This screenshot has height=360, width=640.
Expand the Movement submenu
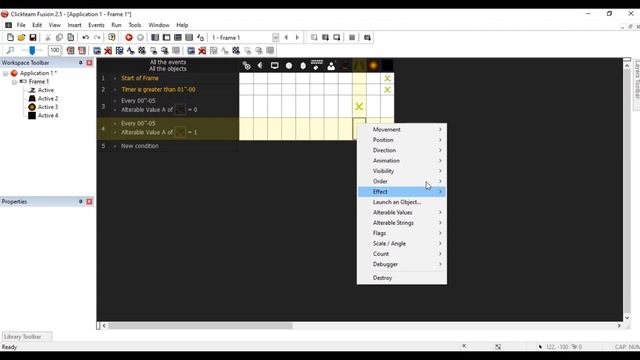click(402, 129)
